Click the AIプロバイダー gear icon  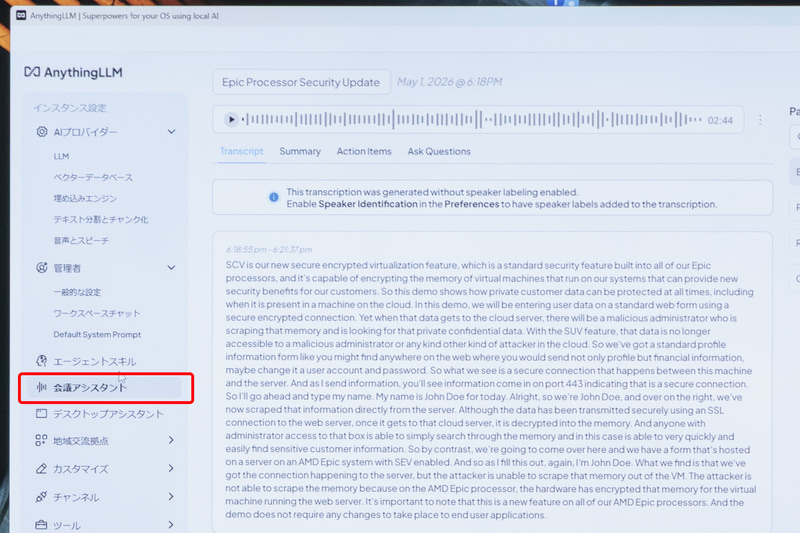[42, 132]
